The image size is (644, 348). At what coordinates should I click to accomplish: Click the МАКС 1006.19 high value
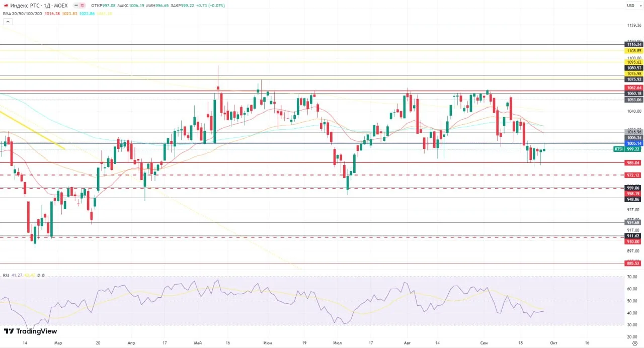[130, 6]
